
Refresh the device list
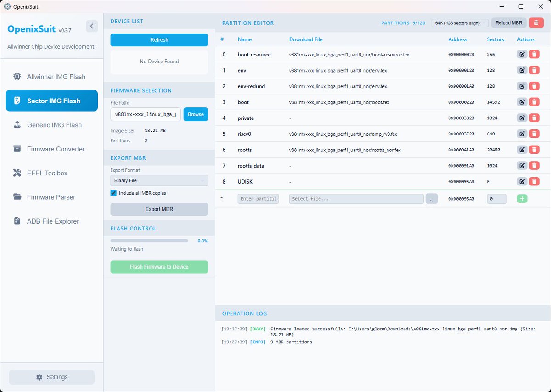pyautogui.click(x=159, y=40)
